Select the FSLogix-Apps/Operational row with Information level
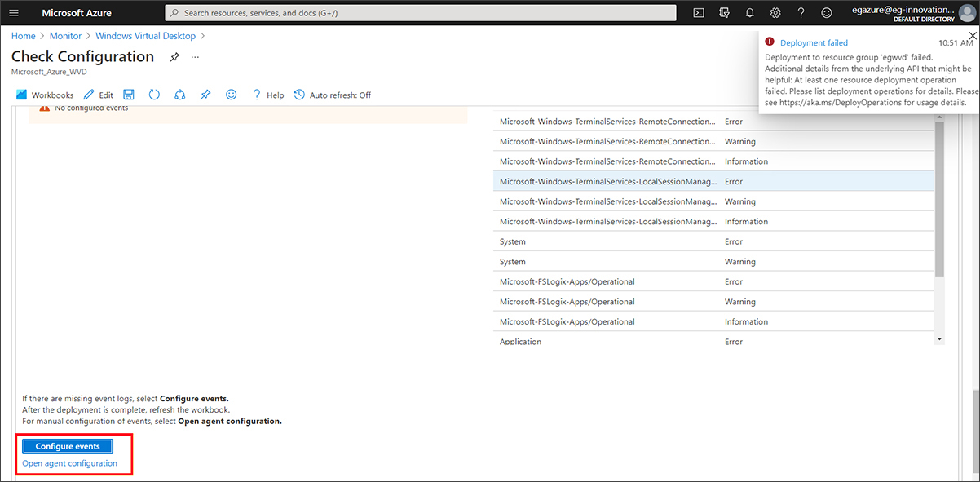The width and height of the screenshot is (980, 482). [714, 321]
